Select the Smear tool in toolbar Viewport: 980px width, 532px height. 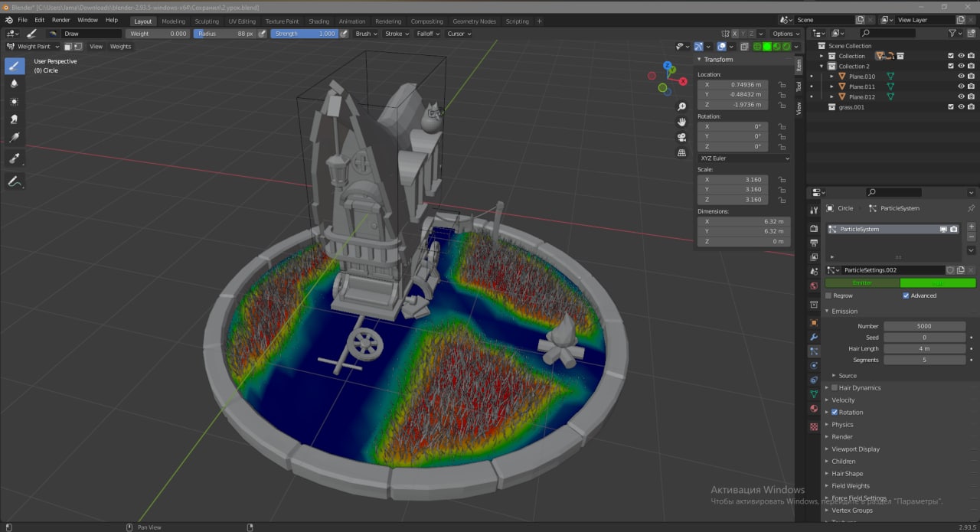(15, 119)
